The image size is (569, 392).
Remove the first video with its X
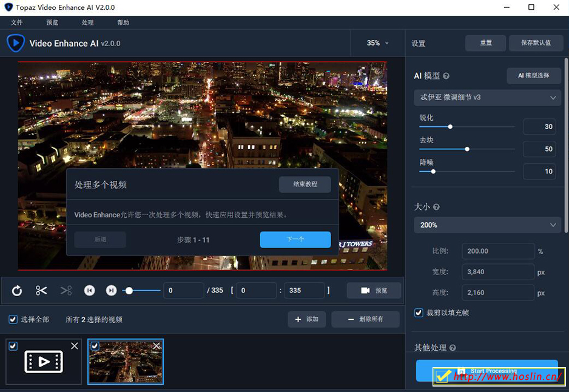click(75, 346)
